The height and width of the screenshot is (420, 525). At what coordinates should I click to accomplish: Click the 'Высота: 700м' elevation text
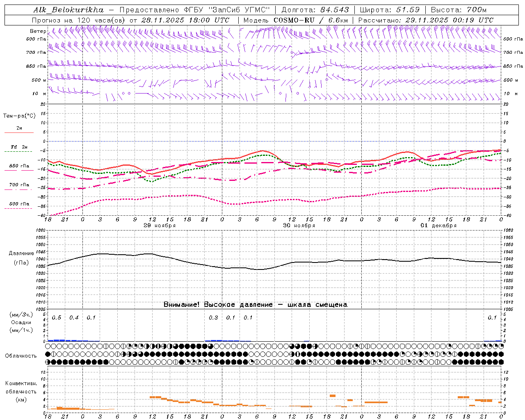[459, 10]
